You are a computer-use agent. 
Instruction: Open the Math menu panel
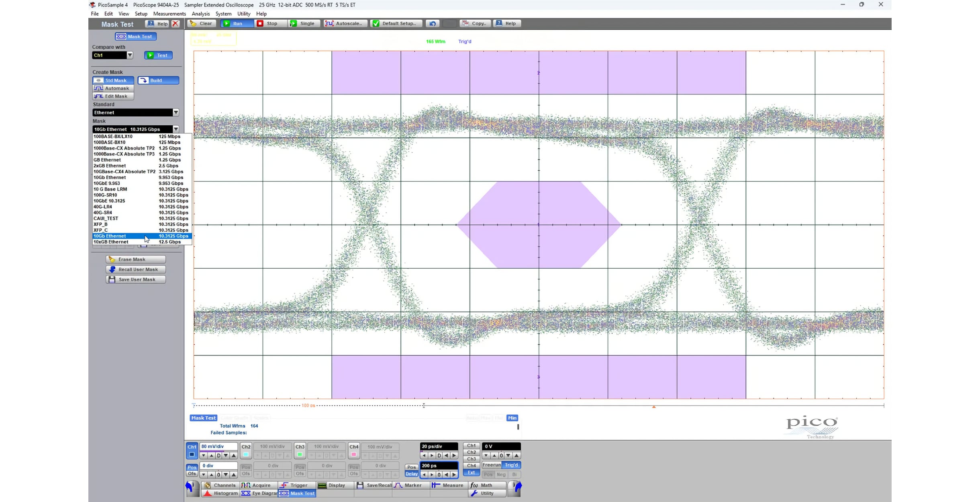pos(487,486)
